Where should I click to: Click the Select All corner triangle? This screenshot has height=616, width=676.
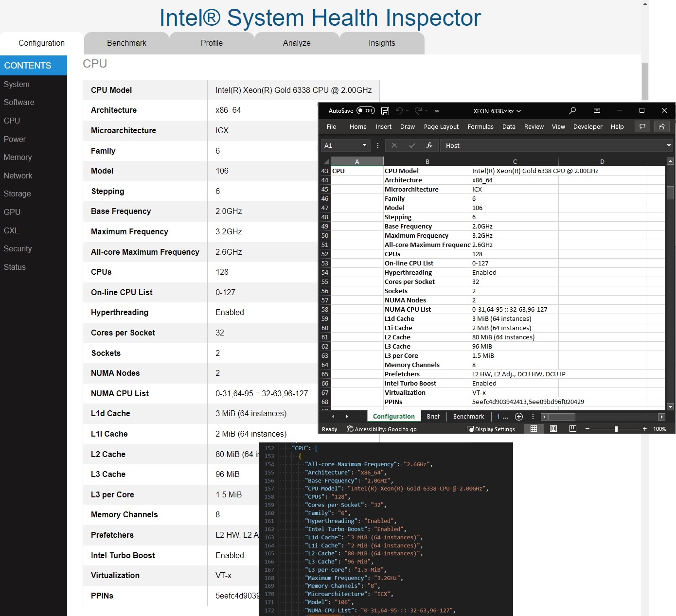326,161
